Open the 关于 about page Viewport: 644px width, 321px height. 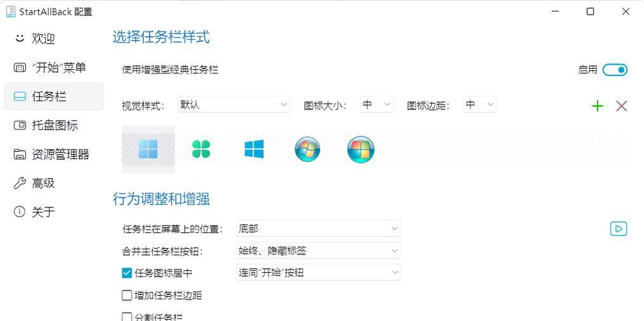(54, 212)
